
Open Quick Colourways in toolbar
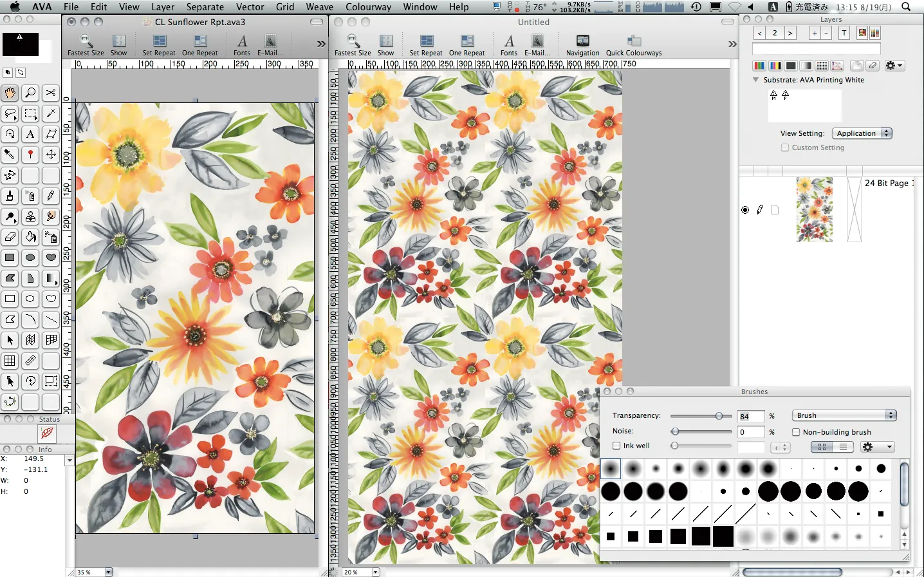pos(633,45)
